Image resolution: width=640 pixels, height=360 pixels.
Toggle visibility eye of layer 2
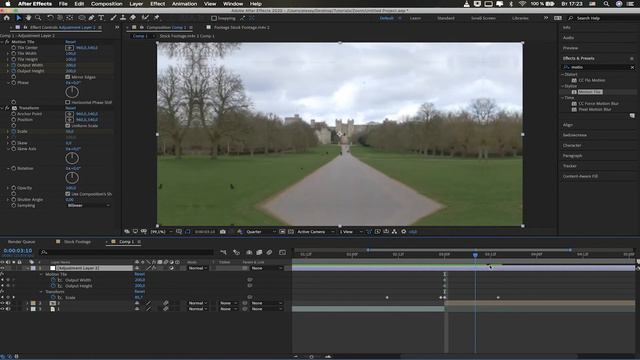[2, 303]
